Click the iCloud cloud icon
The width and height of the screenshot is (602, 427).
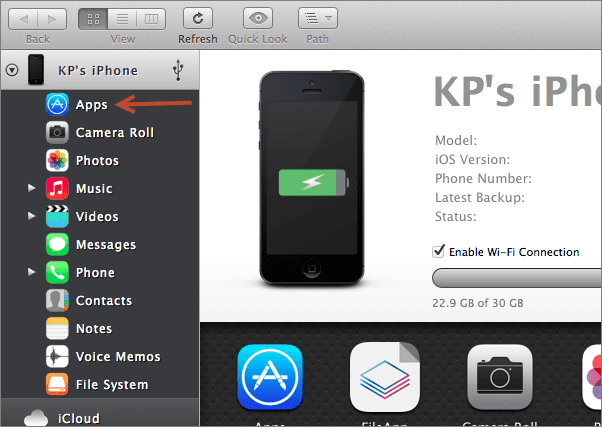(36, 418)
